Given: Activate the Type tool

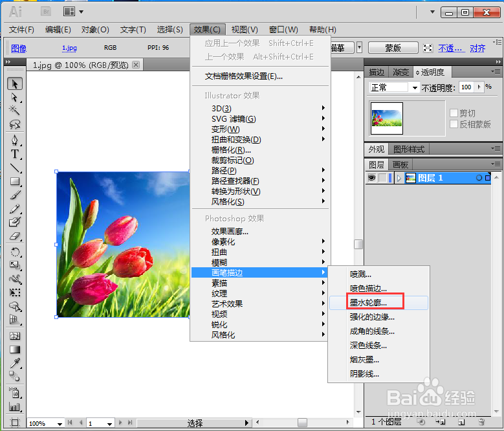Looking at the screenshot, I should [x=15, y=154].
